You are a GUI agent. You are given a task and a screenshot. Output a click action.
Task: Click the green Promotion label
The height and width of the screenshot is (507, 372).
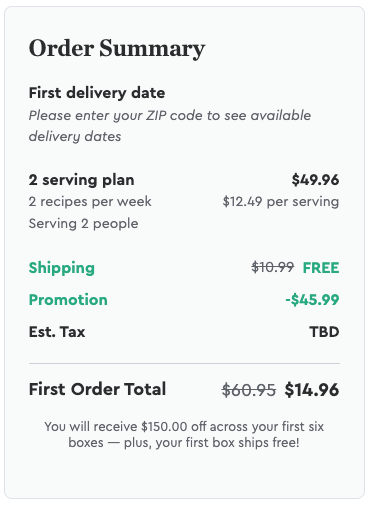68,300
